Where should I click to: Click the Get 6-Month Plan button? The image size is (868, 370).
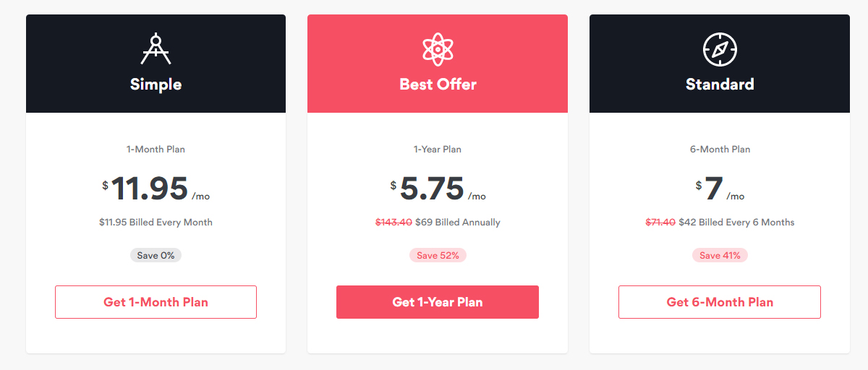tap(720, 302)
